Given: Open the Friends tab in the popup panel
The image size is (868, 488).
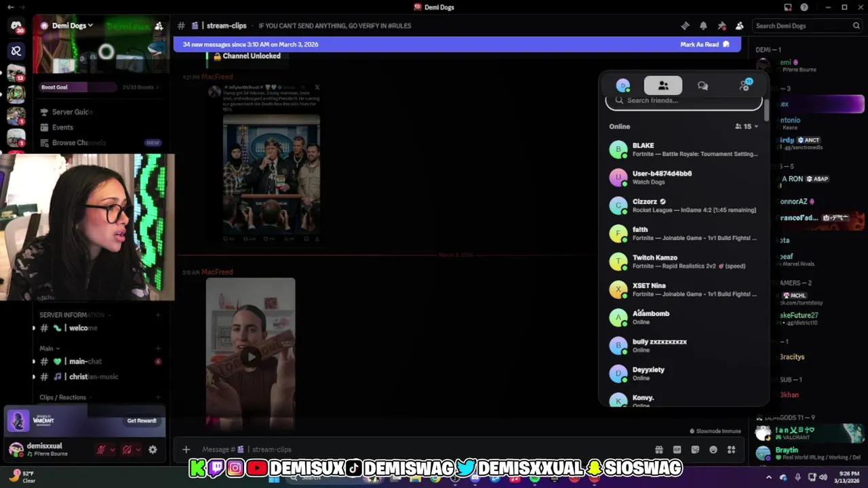Looking at the screenshot, I should pyautogui.click(x=663, y=85).
